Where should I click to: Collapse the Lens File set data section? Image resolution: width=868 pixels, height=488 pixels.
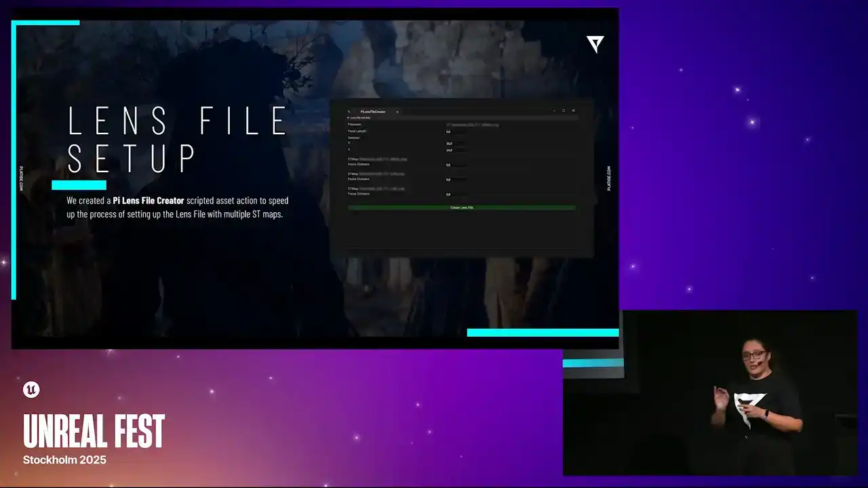(349, 118)
